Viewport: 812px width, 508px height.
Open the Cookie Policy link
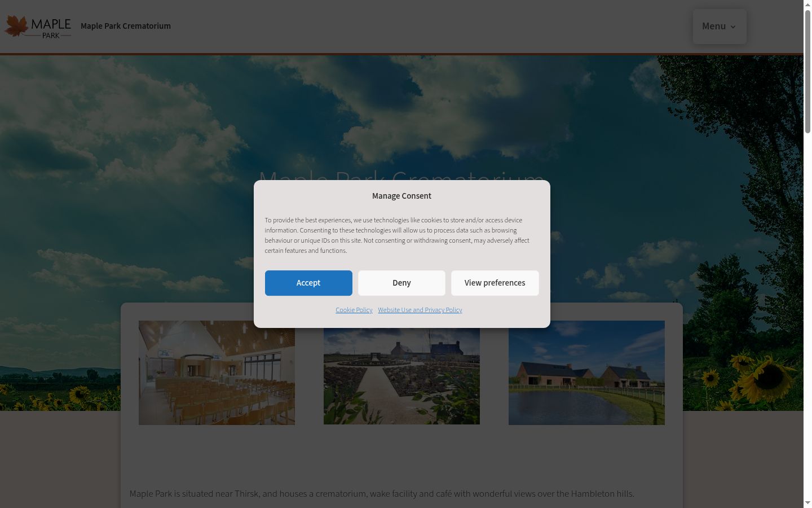(x=354, y=310)
